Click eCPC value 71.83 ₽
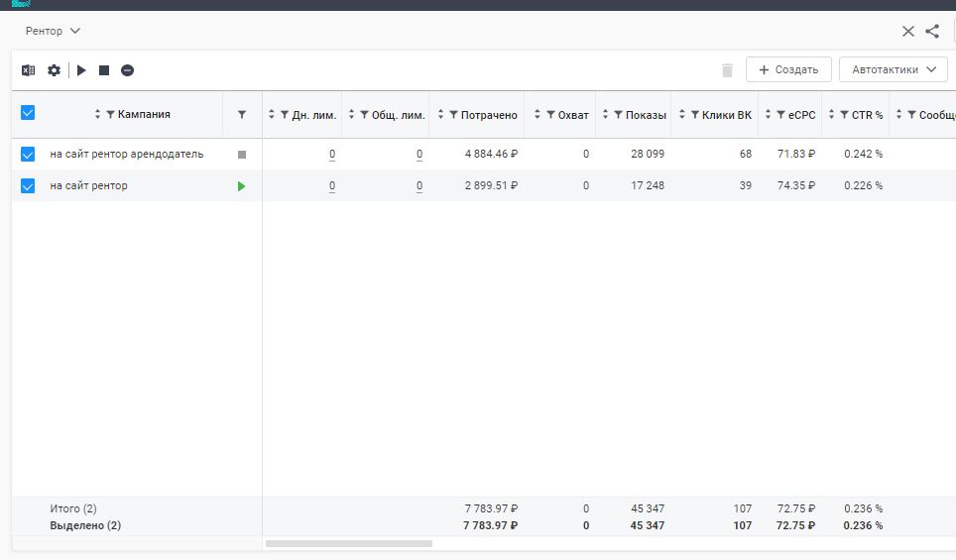Image resolution: width=956 pixels, height=560 pixels. 795,155
